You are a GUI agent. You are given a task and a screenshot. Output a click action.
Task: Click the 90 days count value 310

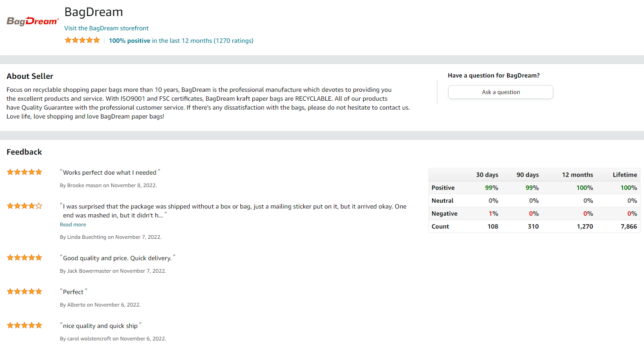coord(533,226)
